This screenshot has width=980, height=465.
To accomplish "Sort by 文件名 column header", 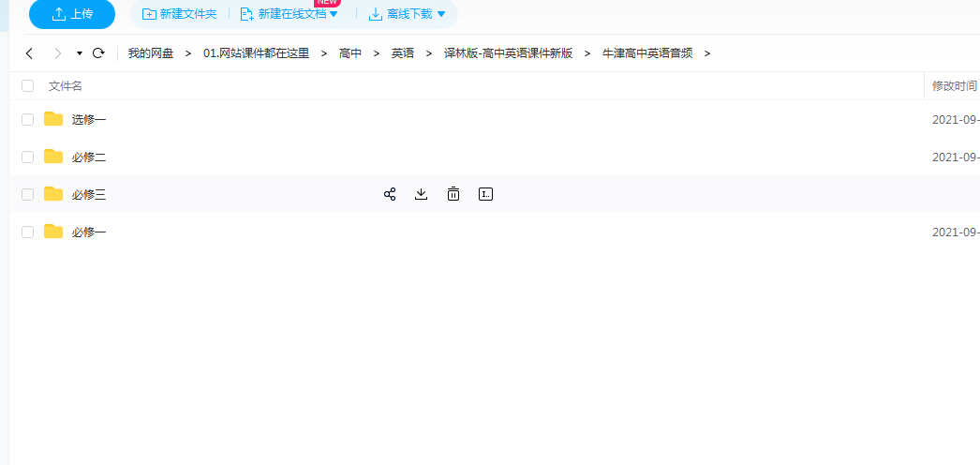I will 66,85.
